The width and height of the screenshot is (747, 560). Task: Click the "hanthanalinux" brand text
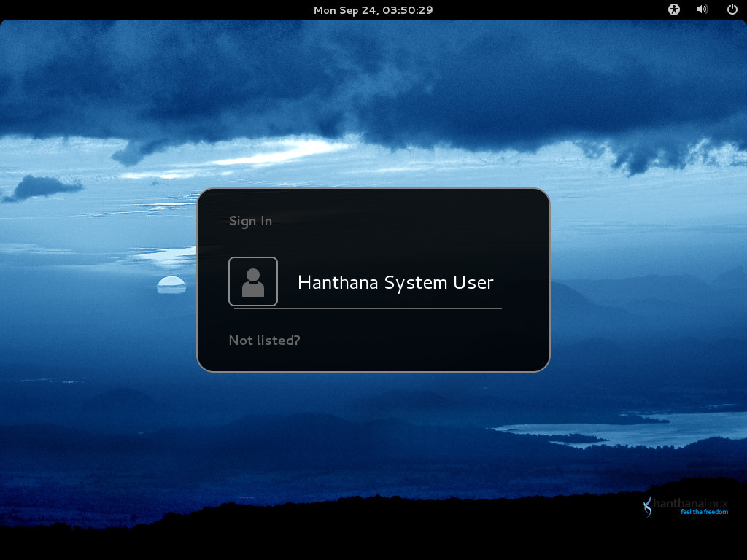tap(690, 503)
